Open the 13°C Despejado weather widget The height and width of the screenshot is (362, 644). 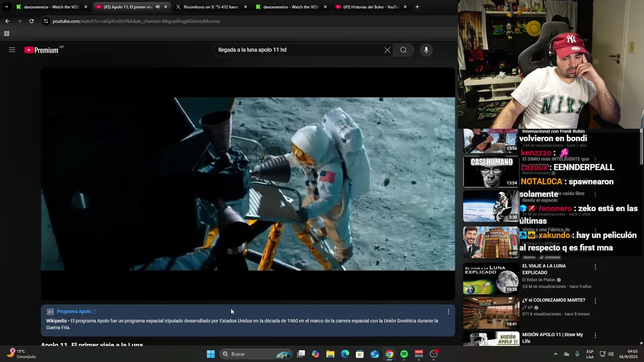[21, 354]
